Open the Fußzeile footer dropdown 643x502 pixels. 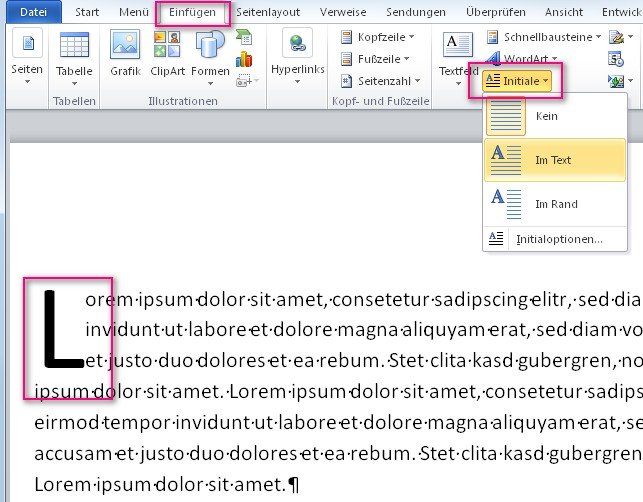[375, 59]
